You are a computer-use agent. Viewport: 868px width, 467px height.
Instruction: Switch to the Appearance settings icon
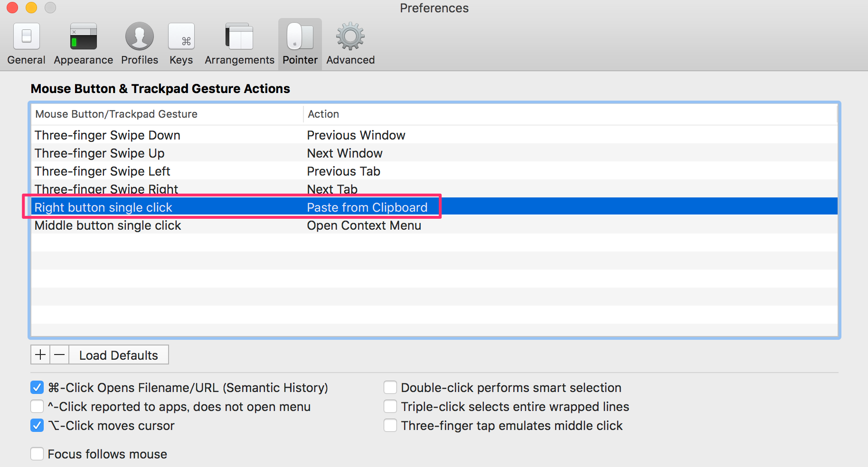[83, 43]
